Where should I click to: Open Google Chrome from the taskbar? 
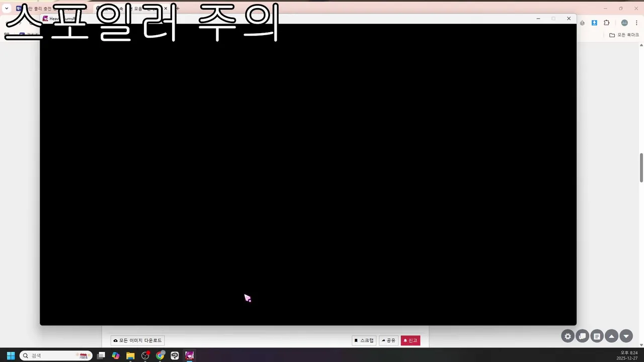click(160, 355)
